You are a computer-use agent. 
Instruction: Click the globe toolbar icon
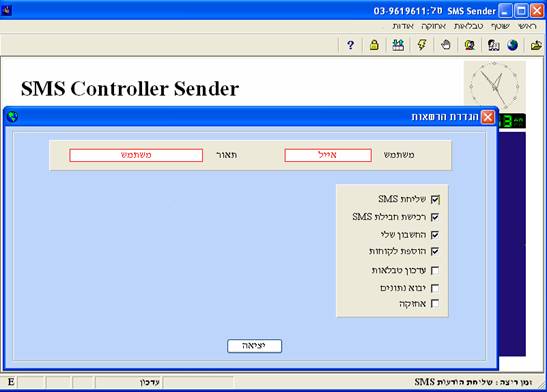coord(512,45)
